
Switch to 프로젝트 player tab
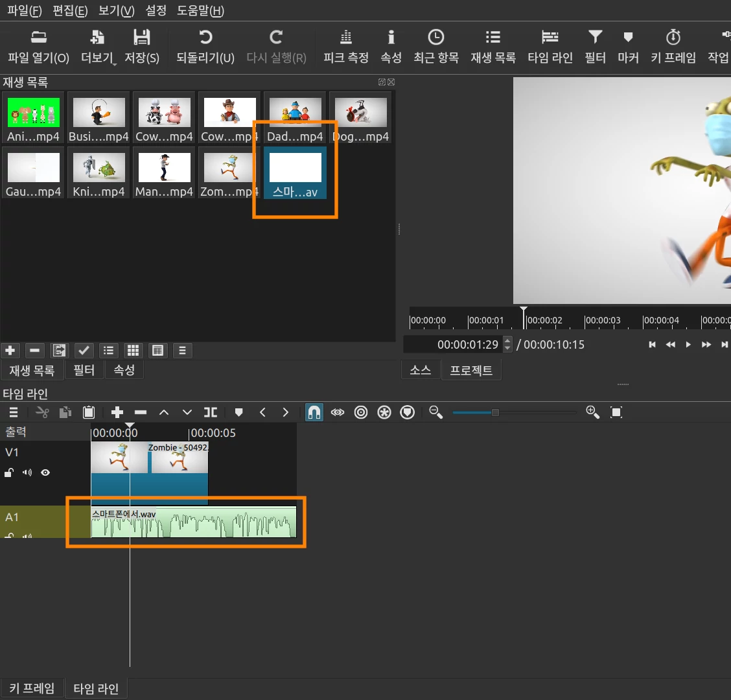(471, 370)
